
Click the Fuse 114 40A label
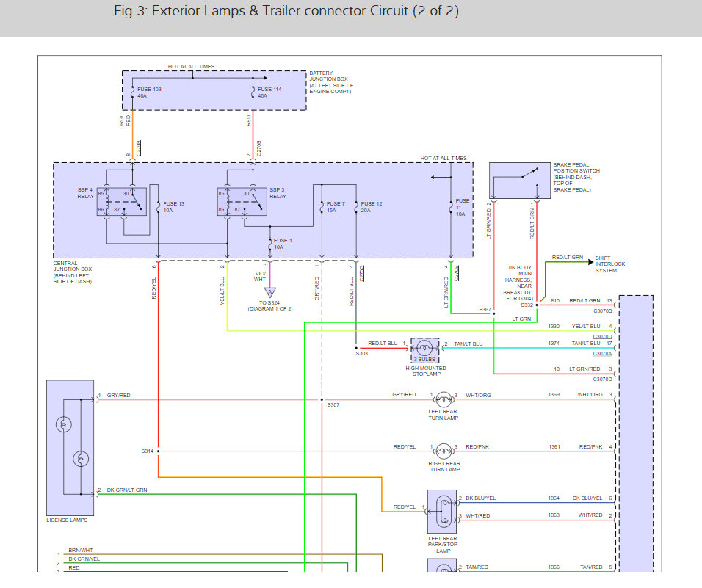tap(269, 92)
